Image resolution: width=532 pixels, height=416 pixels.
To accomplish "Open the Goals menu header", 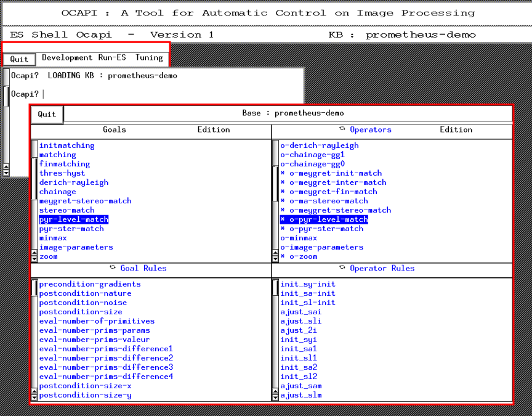I will point(115,129).
